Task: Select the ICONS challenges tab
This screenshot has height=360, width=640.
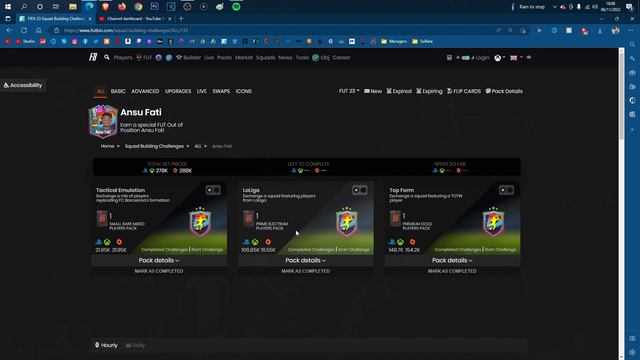Action: click(x=244, y=91)
